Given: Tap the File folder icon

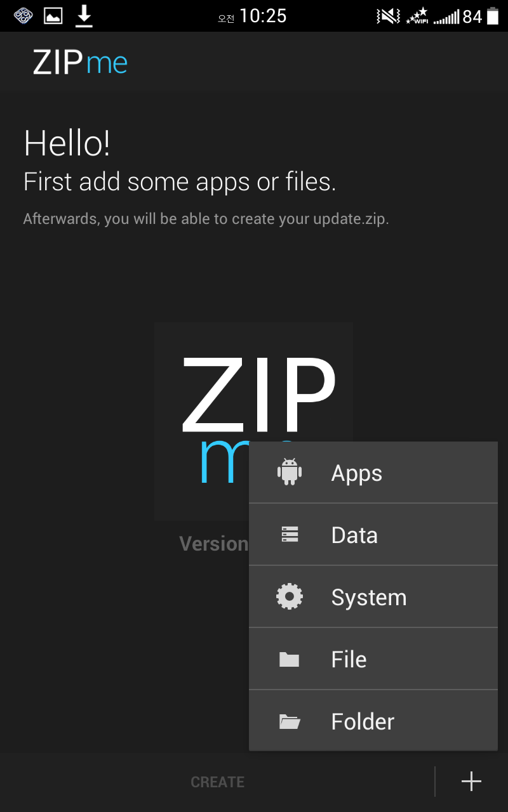Looking at the screenshot, I should point(290,660).
